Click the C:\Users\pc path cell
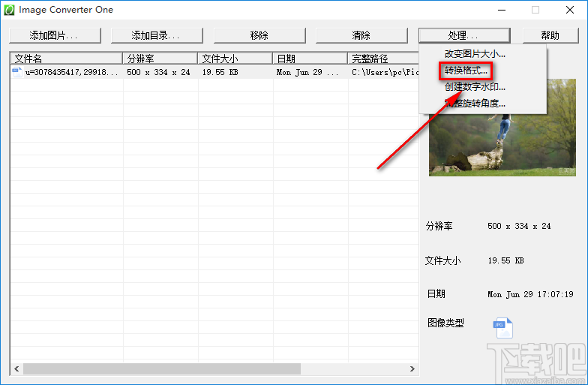This screenshot has height=385, width=588. (x=385, y=72)
